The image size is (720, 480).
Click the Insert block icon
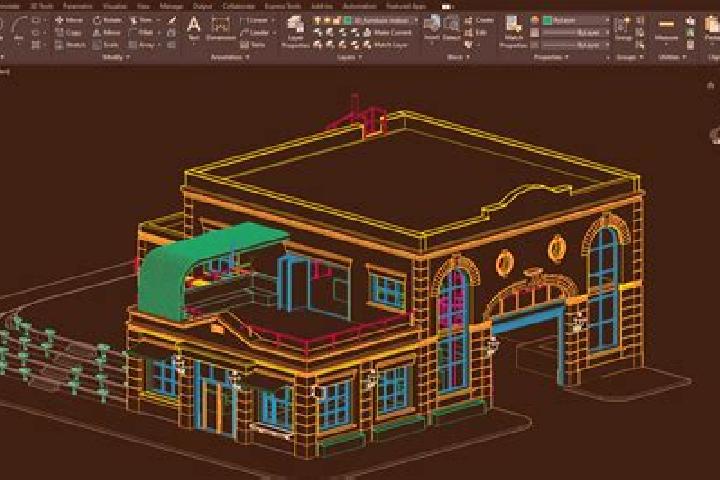coord(432,28)
